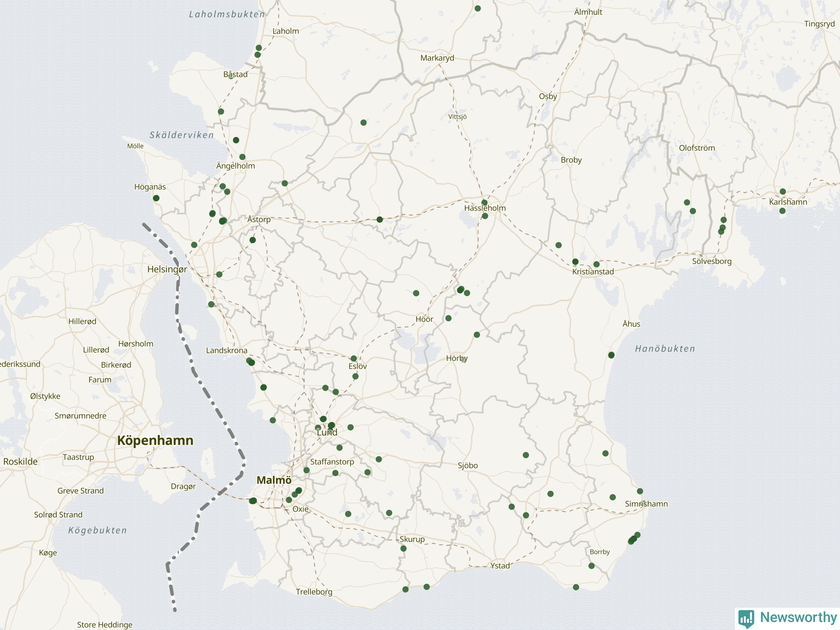Viewport: 840px width, 630px height.
Task: Click the Ølstykke label
Action: pyautogui.click(x=45, y=396)
